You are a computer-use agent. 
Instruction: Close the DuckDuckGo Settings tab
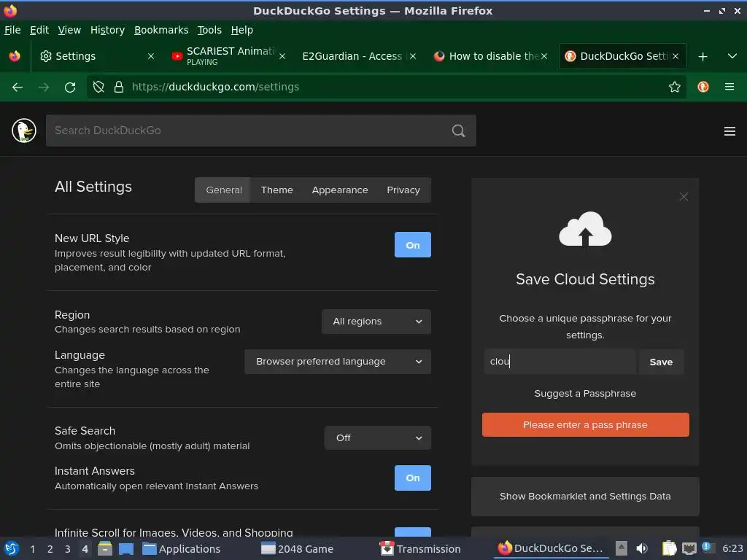(x=675, y=56)
